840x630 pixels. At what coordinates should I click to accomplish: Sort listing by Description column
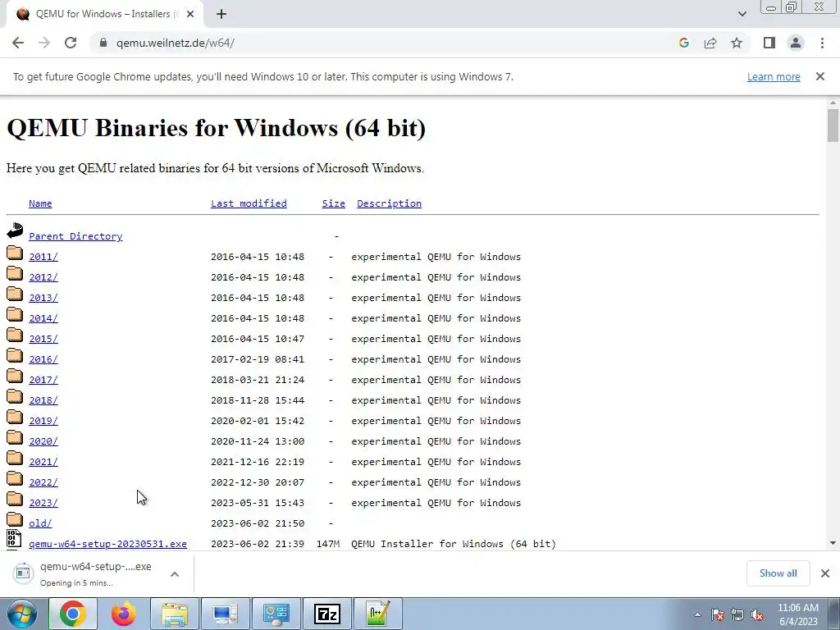(389, 203)
